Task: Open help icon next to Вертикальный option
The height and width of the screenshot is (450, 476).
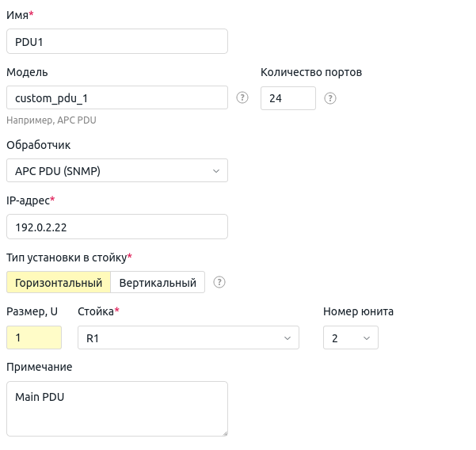Action: (219, 282)
